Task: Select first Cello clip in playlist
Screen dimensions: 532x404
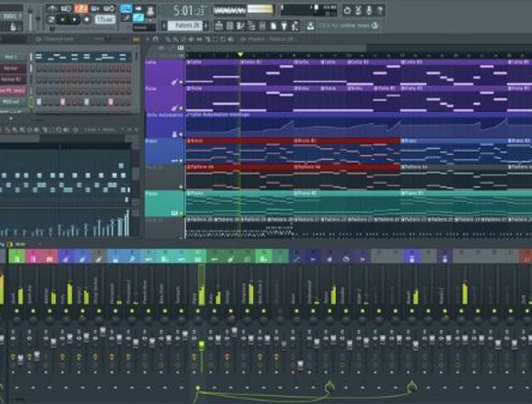Action: (213, 73)
